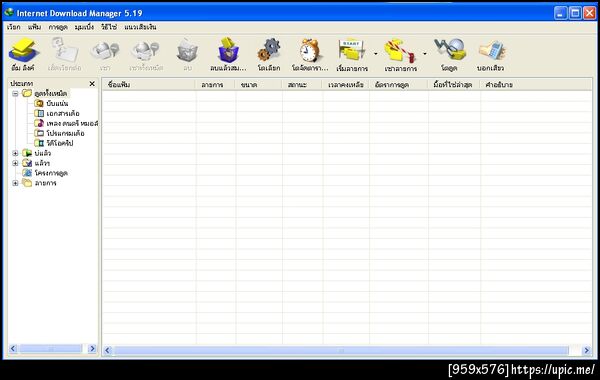
Task: Open the first menu bar item (Tasks)
Action: point(13,27)
